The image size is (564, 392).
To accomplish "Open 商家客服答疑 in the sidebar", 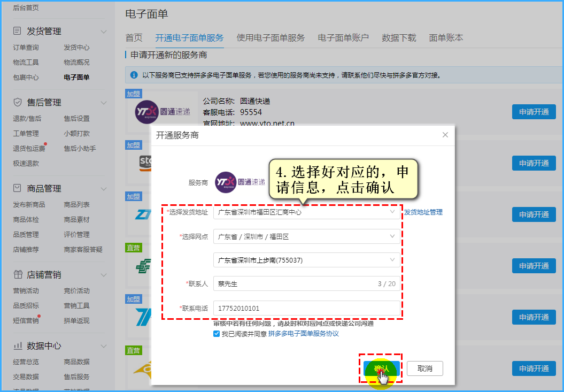I will (83, 249).
